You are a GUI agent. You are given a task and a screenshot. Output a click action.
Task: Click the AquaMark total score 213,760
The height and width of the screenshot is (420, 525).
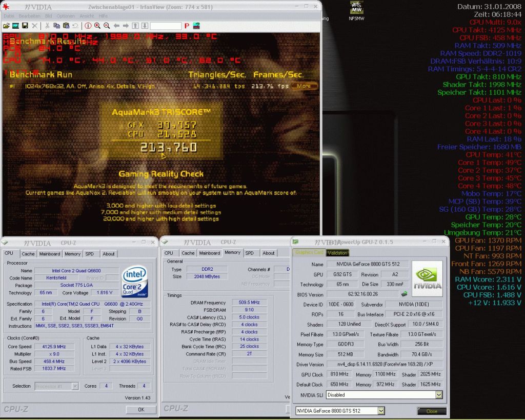click(x=168, y=147)
